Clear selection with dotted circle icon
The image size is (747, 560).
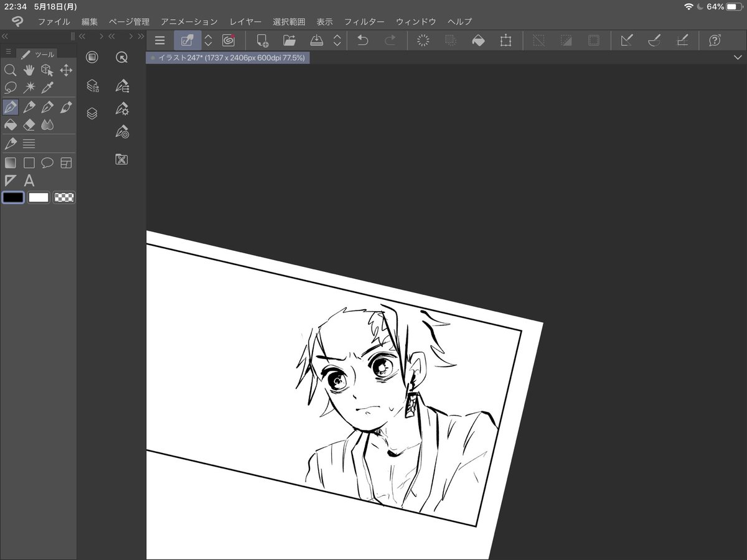tap(423, 40)
